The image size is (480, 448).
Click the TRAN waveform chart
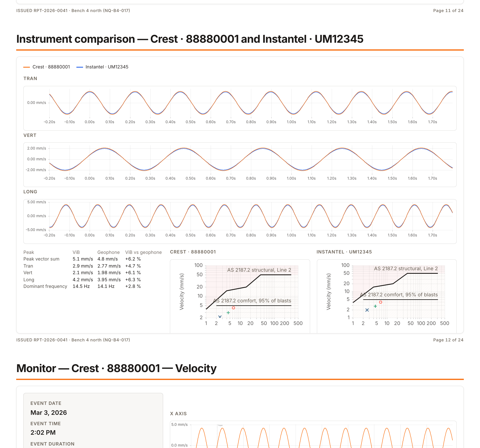[240, 108]
